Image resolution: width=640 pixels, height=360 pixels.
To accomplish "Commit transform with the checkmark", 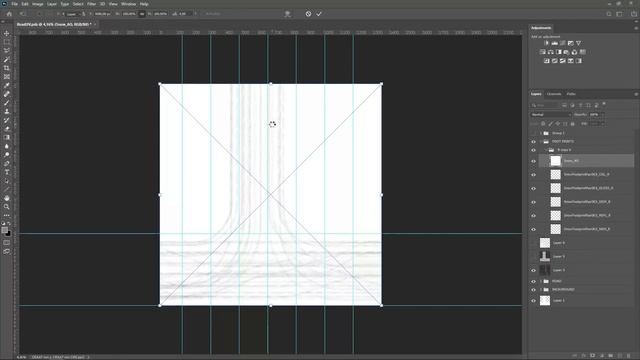I will click(x=319, y=14).
